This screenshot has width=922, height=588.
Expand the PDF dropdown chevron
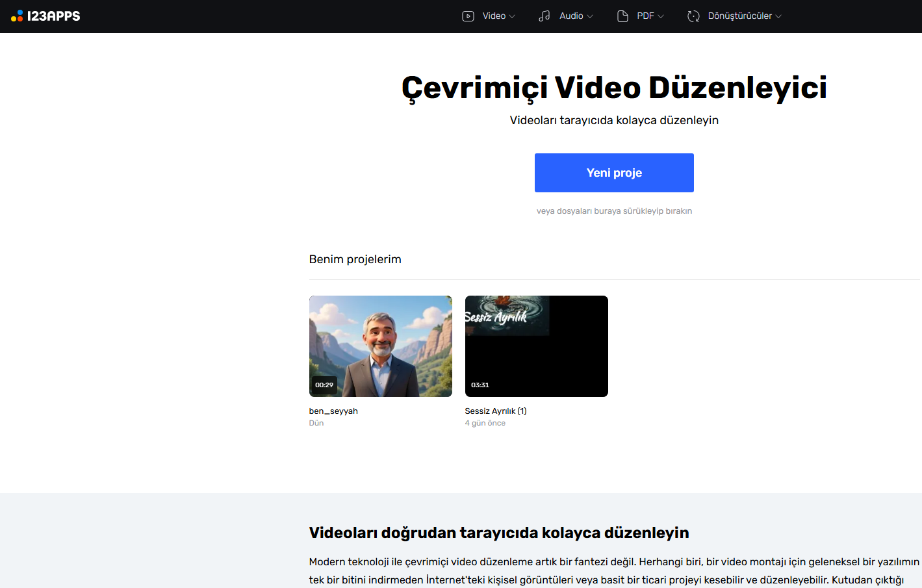(661, 17)
